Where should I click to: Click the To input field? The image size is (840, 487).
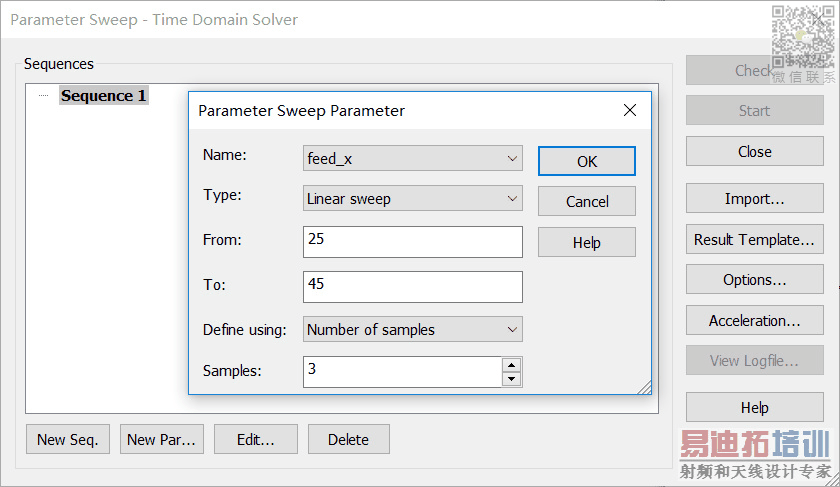click(x=412, y=285)
